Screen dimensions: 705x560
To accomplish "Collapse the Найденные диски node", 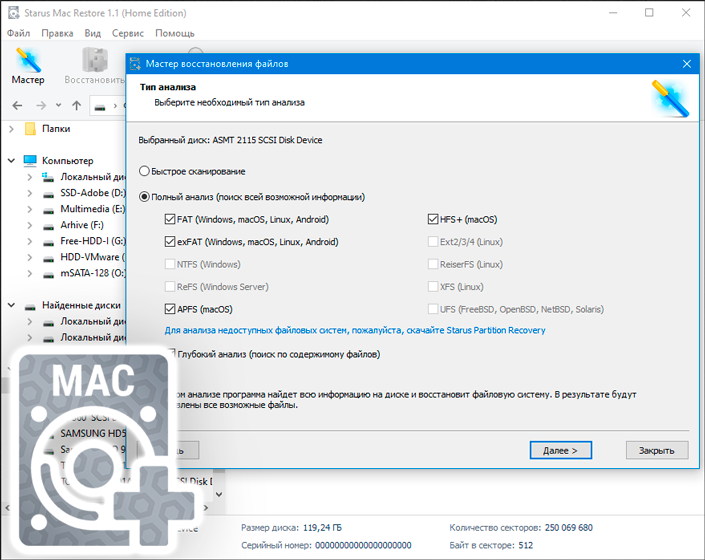I will (x=11, y=305).
